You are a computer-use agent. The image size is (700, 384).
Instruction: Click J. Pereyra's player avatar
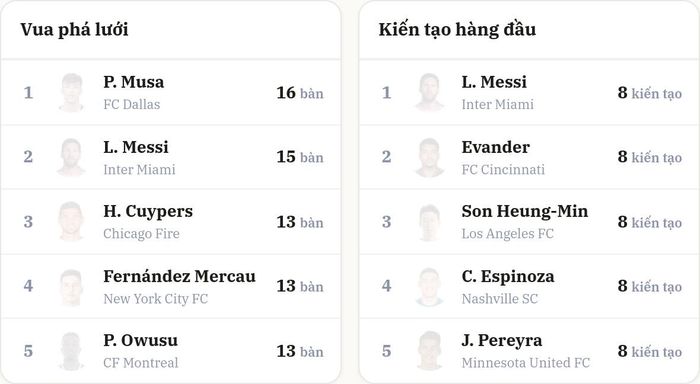tap(429, 351)
